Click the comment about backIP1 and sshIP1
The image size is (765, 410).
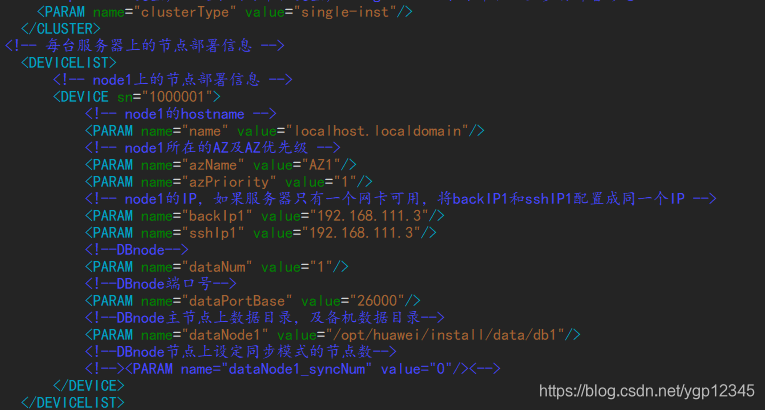click(401, 199)
